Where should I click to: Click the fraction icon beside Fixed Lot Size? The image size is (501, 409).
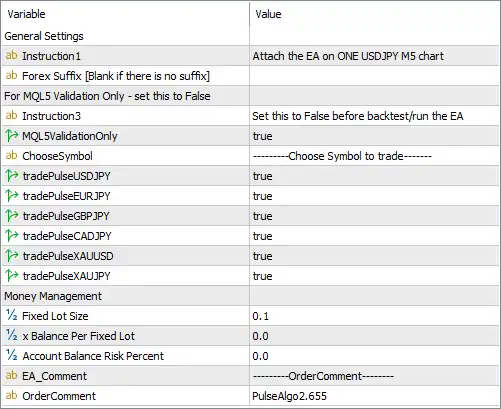(12, 315)
